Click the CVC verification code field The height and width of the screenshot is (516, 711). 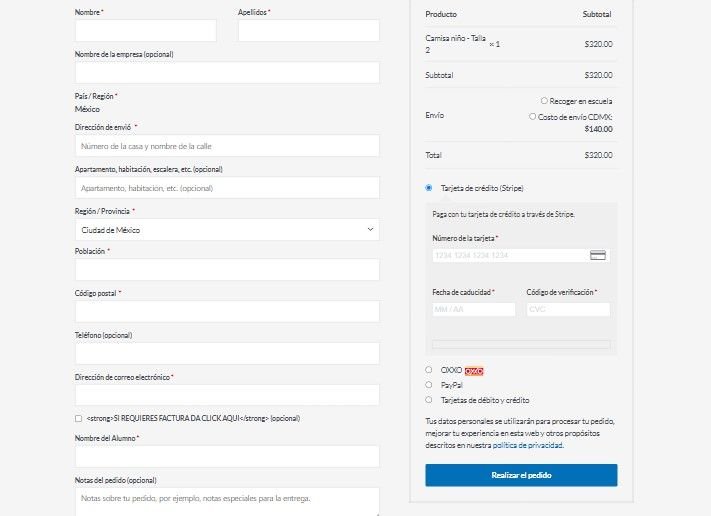567,309
